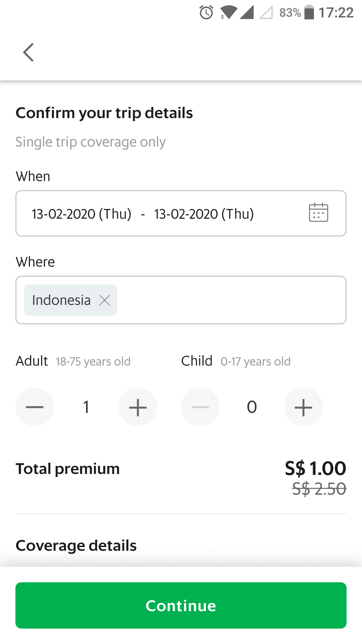
Task: Tap the S$ 1.00 total premium amount
Action: point(315,468)
